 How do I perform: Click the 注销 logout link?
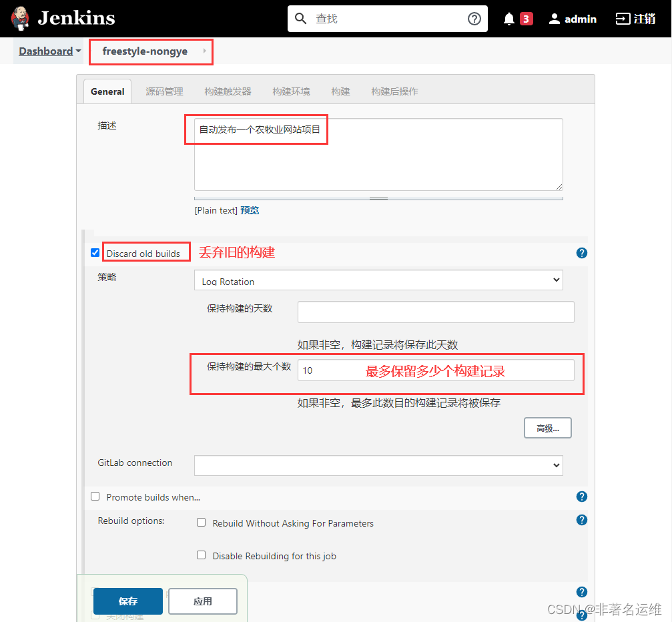point(644,19)
